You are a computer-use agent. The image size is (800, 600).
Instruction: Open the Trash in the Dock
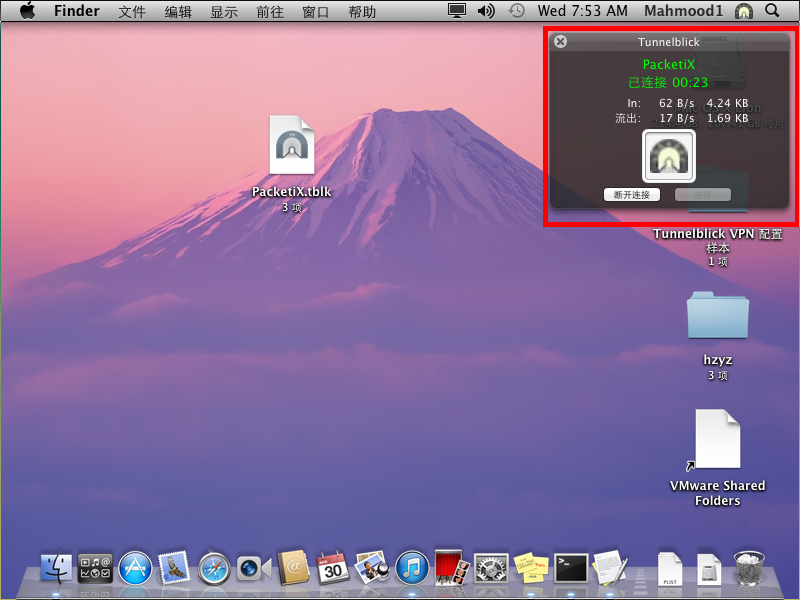click(x=748, y=568)
